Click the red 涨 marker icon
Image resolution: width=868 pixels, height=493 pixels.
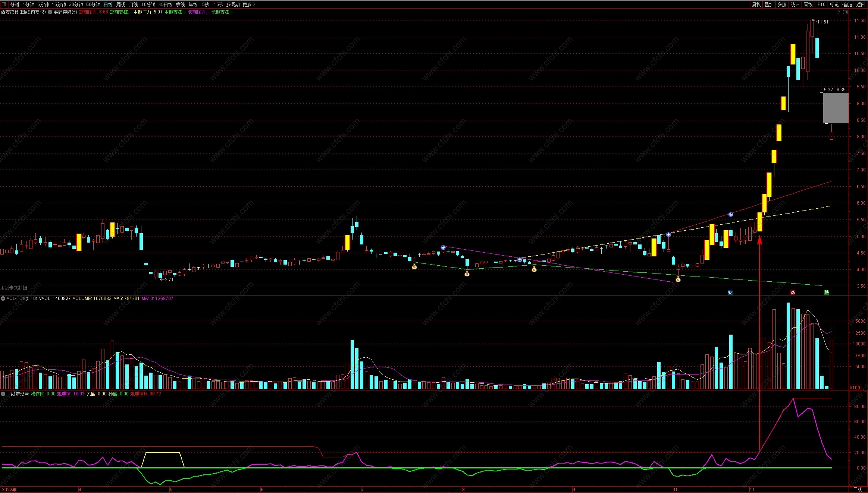point(793,292)
